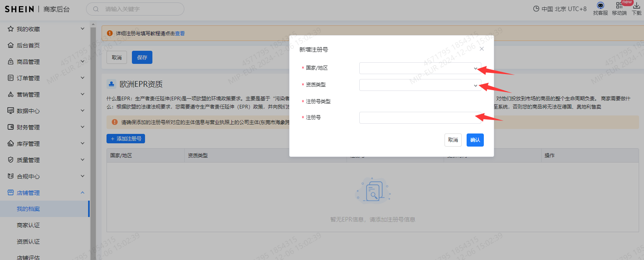644x260 pixels.
Task: Click the 注册号 input field
Action: 420,118
